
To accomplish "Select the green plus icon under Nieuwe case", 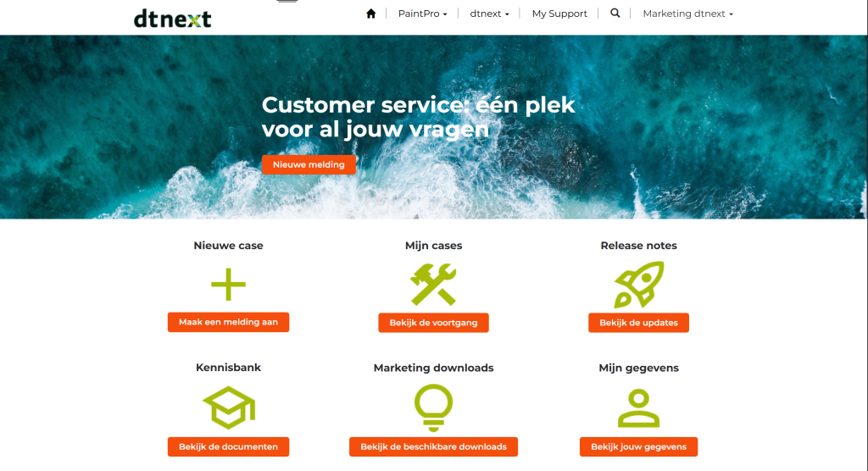I will [x=228, y=285].
